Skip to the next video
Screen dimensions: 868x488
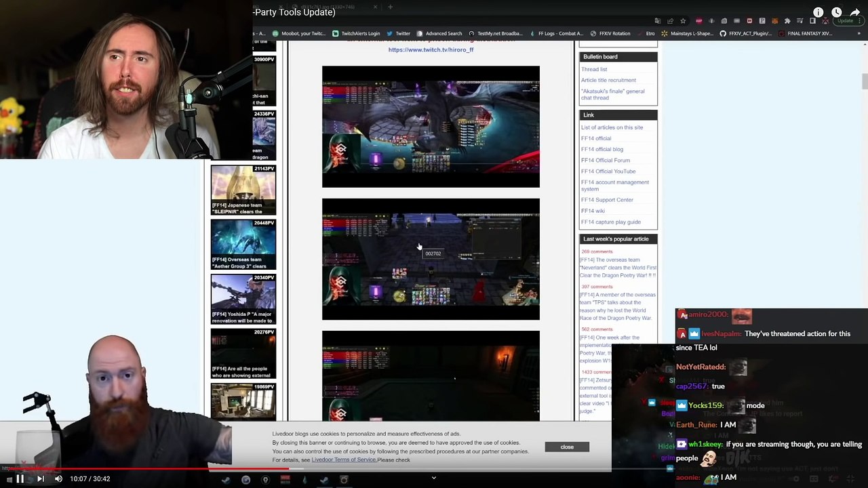[40, 479]
